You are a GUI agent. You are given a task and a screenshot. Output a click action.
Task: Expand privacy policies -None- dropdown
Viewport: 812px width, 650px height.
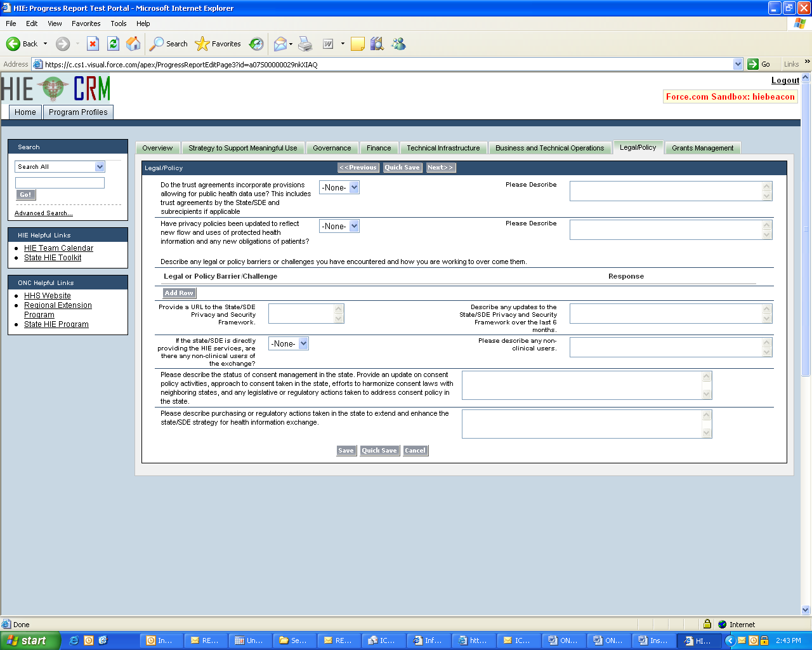tap(339, 226)
